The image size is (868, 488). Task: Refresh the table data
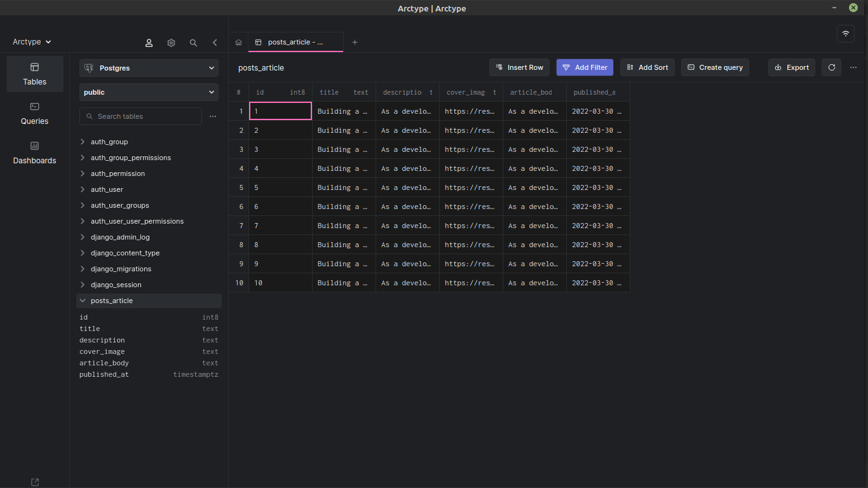(831, 67)
